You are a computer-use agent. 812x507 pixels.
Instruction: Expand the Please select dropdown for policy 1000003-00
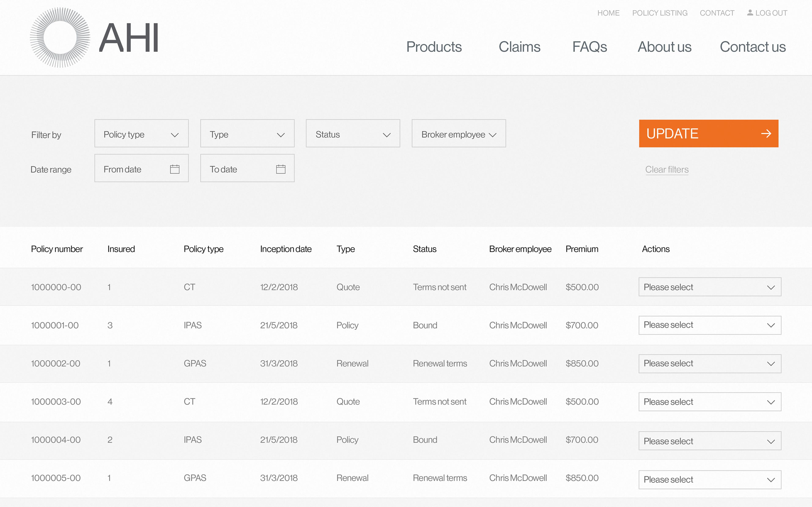709,402
